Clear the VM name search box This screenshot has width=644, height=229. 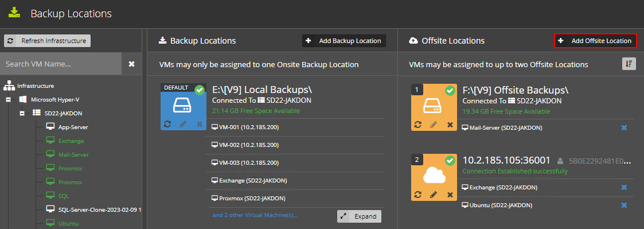(131, 64)
